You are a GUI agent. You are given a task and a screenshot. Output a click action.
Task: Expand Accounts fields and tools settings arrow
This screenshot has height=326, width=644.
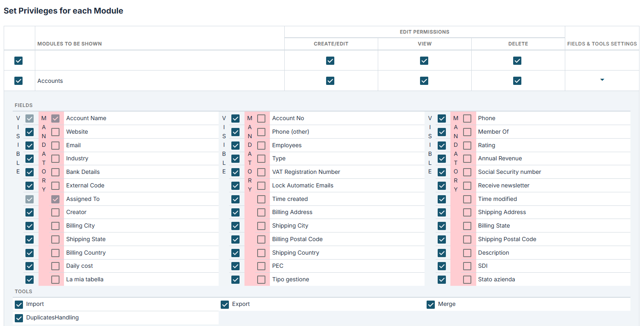pyautogui.click(x=602, y=80)
